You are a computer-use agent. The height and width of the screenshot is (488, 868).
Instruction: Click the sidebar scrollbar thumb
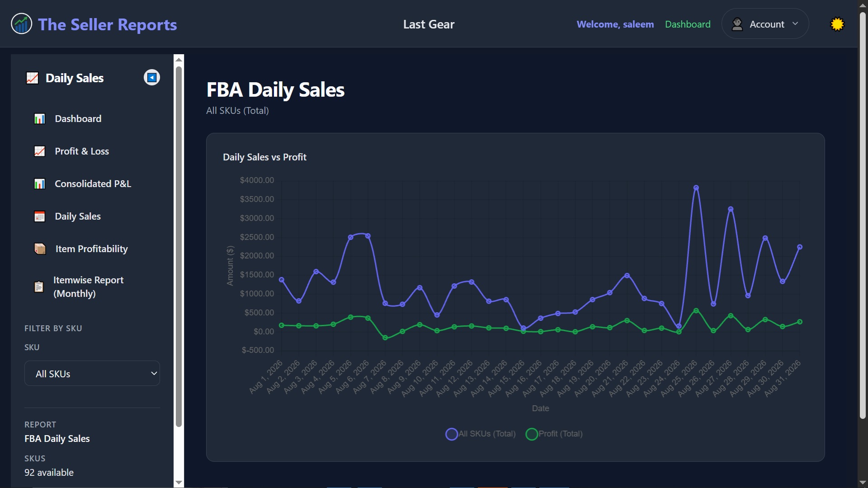click(x=179, y=246)
